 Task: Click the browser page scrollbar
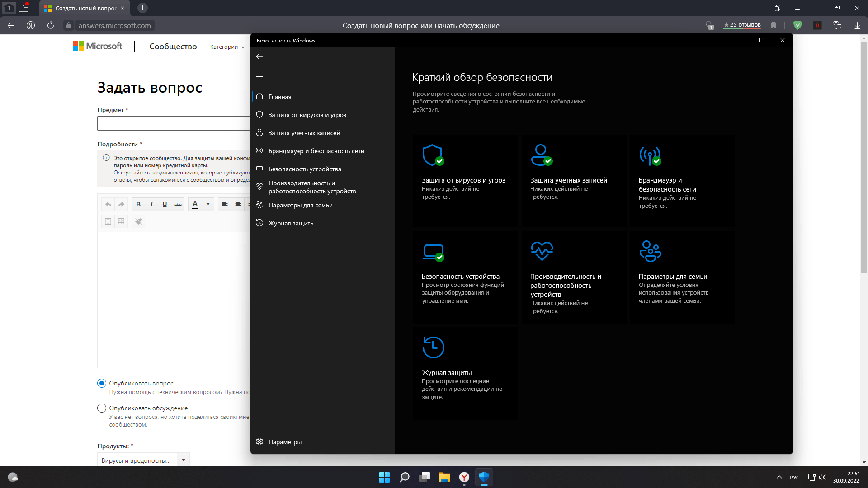coord(864,158)
